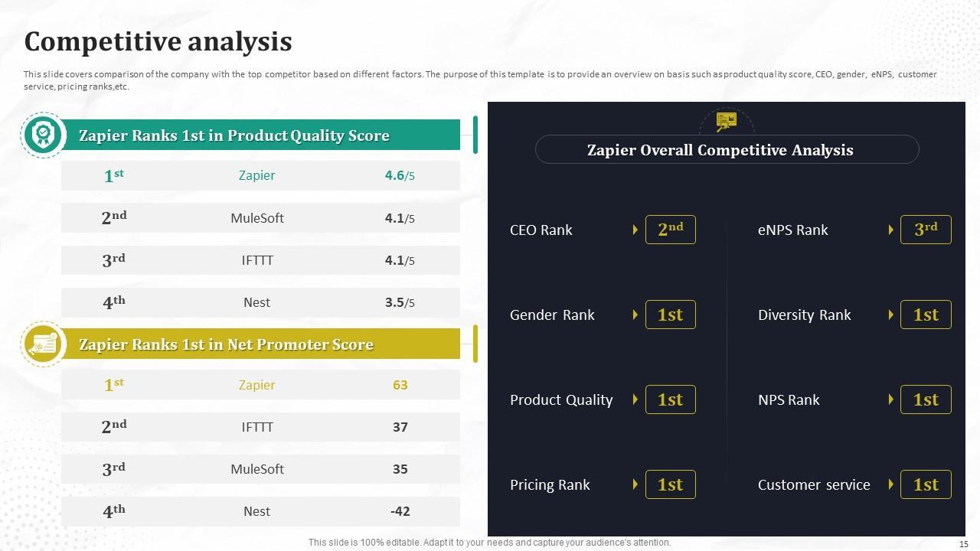Select the eNPS Rank 3rd badge

926,230
